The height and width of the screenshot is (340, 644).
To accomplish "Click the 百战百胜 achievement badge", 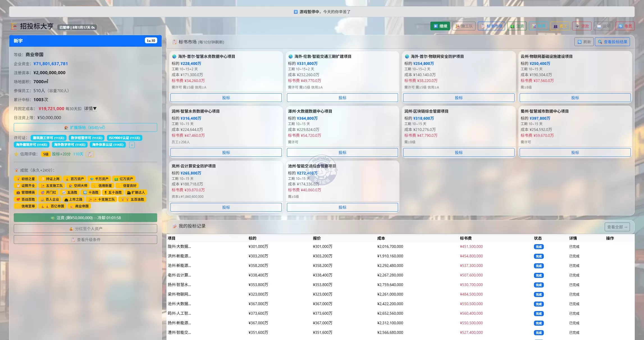I will 25,200.
